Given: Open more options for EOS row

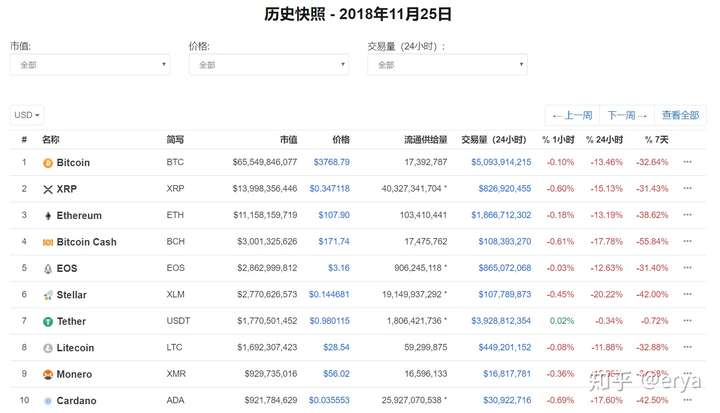Looking at the screenshot, I should click(x=687, y=267).
